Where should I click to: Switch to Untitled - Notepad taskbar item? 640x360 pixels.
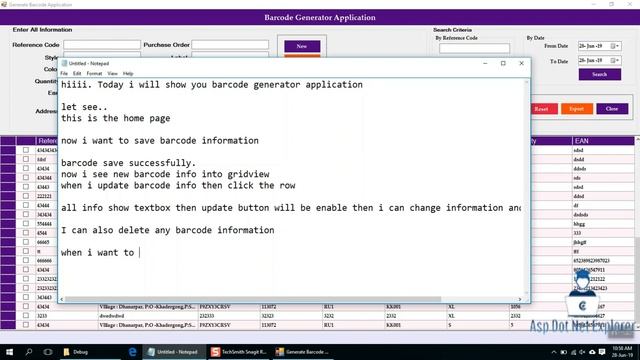(173, 351)
